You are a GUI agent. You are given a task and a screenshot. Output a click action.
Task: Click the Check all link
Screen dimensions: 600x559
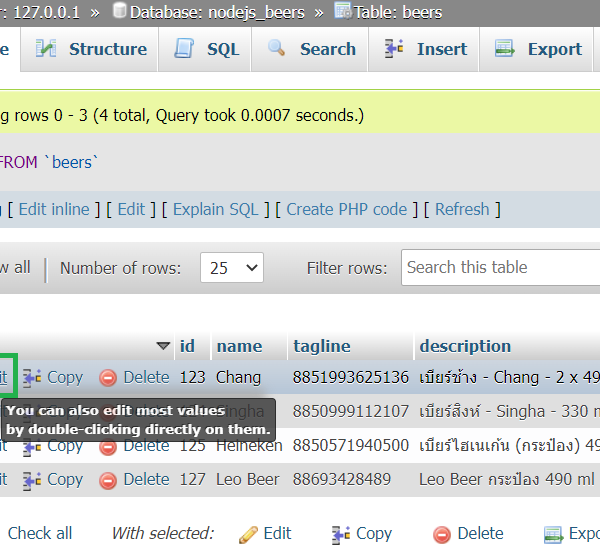(40, 533)
